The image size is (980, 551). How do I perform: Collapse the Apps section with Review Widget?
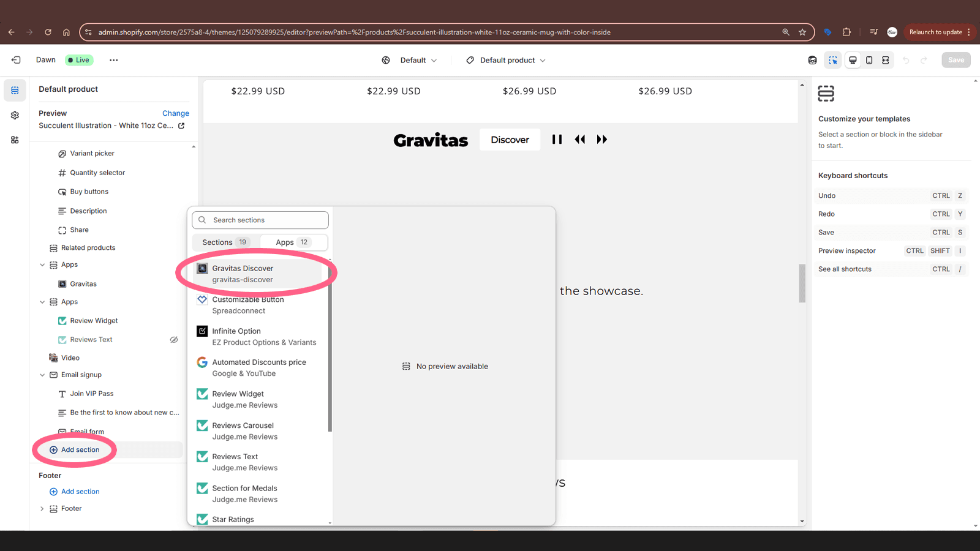pos(42,302)
